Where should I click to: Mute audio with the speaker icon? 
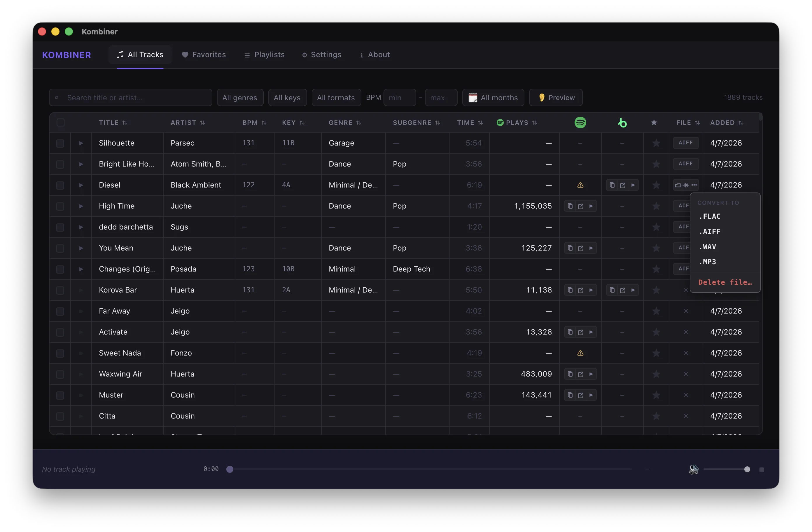[694, 469]
